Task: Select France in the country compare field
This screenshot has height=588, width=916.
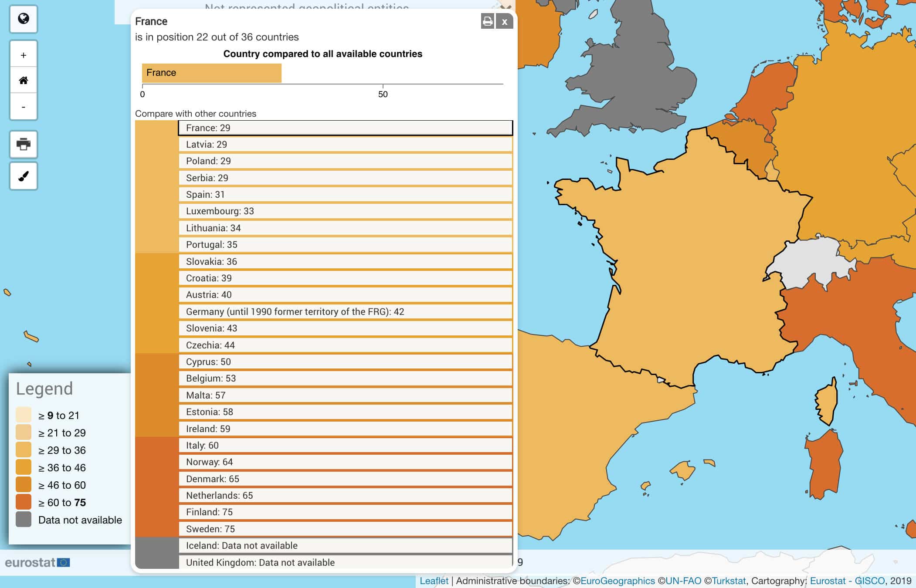Action: point(345,127)
